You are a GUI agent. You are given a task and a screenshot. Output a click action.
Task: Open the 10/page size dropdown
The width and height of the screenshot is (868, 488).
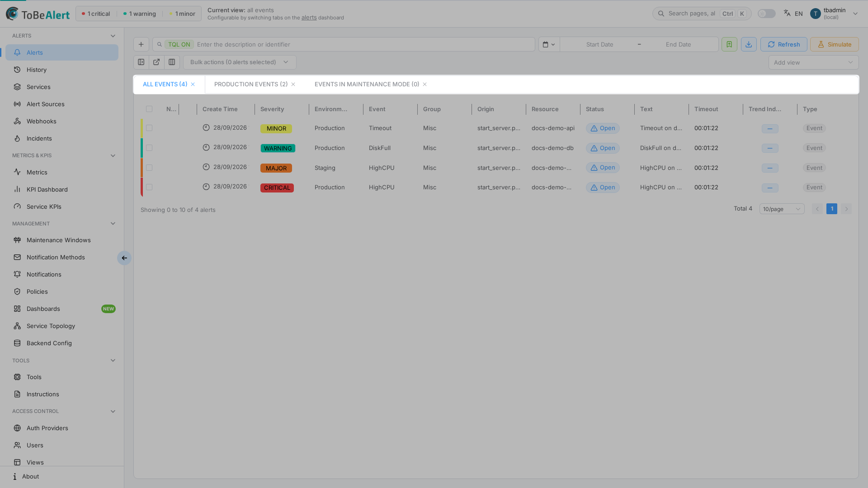782,209
